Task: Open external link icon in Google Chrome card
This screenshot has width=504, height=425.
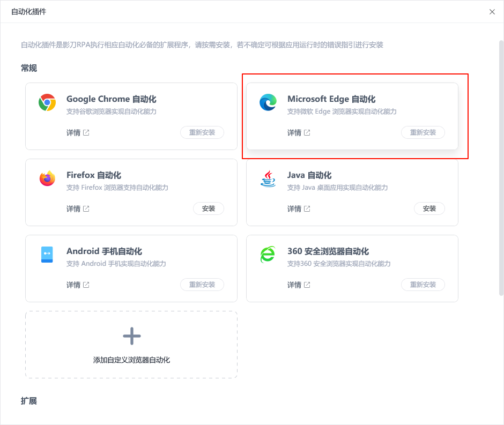Action: coord(86,133)
